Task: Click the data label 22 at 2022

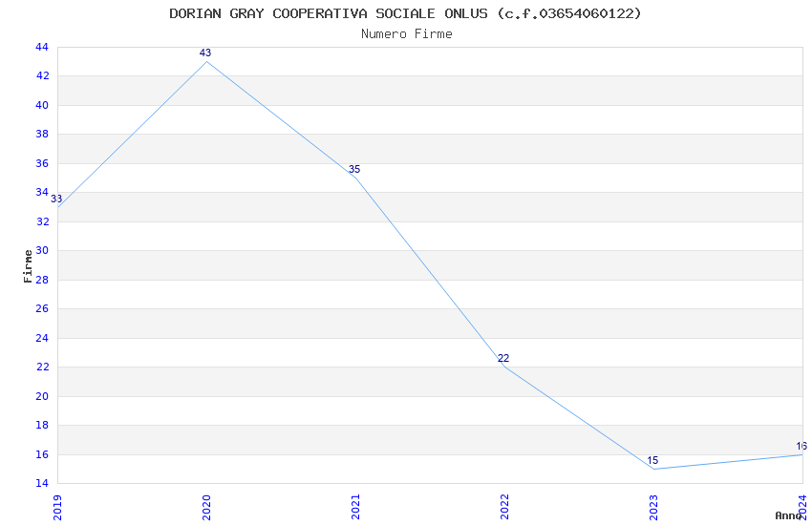Action: [x=503, y=358]
